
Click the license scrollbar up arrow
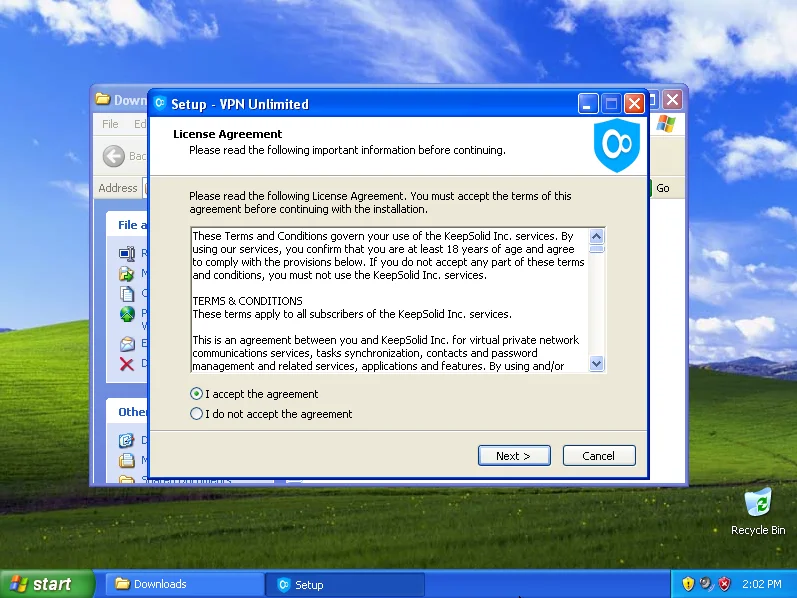tap(597, 237)
